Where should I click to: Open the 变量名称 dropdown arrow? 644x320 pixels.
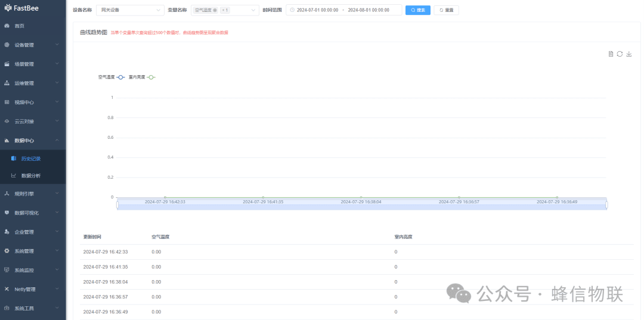253,10
